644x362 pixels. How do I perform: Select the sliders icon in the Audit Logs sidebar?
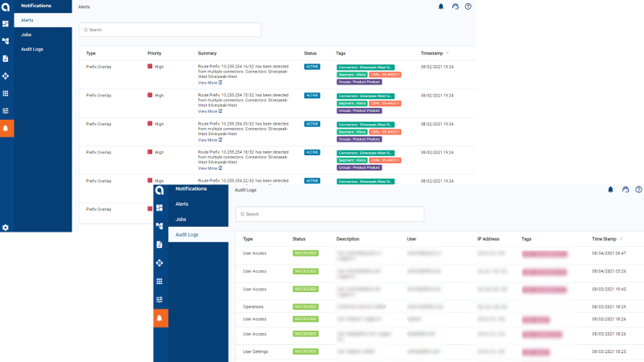pos(159,299)
